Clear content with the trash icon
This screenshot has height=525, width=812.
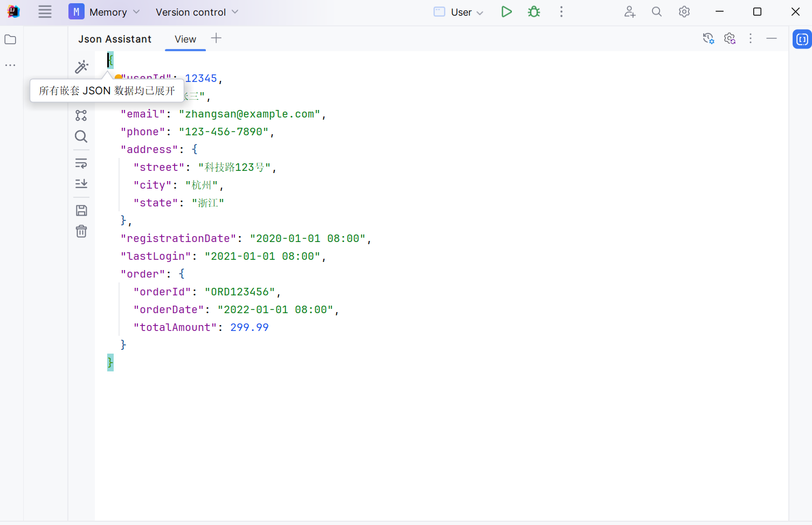pyautogui.click(x=81, y=231)
